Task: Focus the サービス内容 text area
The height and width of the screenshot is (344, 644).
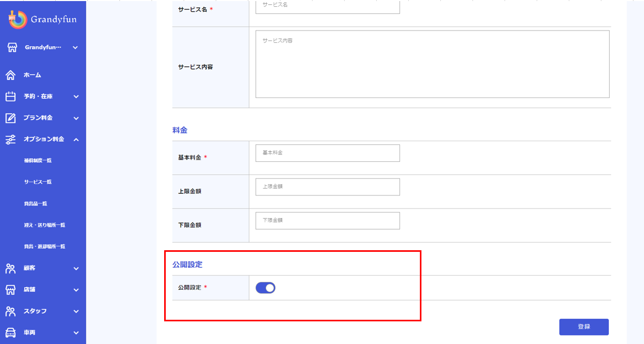Action: (x=432, y=64)
